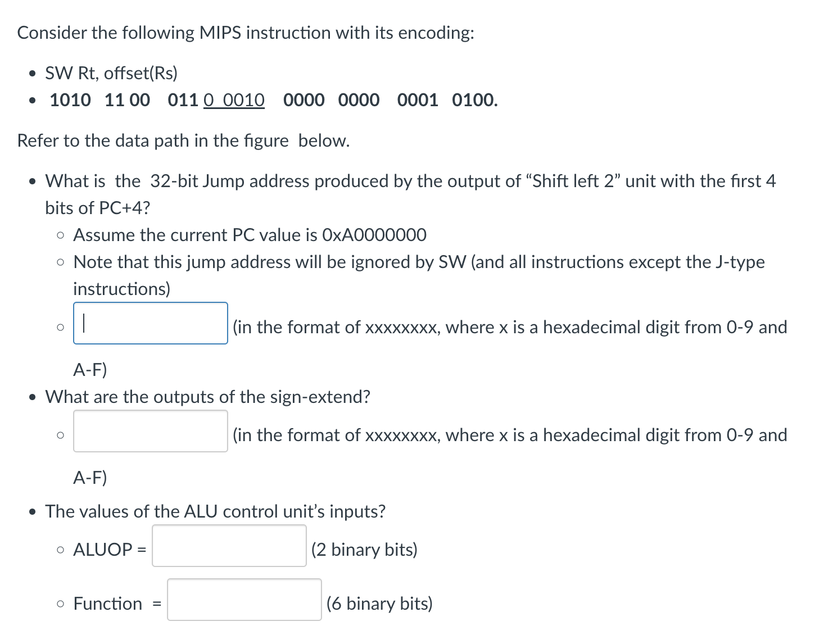The width and height of the screenshot is (815, 644).
Task: Click the bullet beside the sign-extend question
Action: click(31, 397)
